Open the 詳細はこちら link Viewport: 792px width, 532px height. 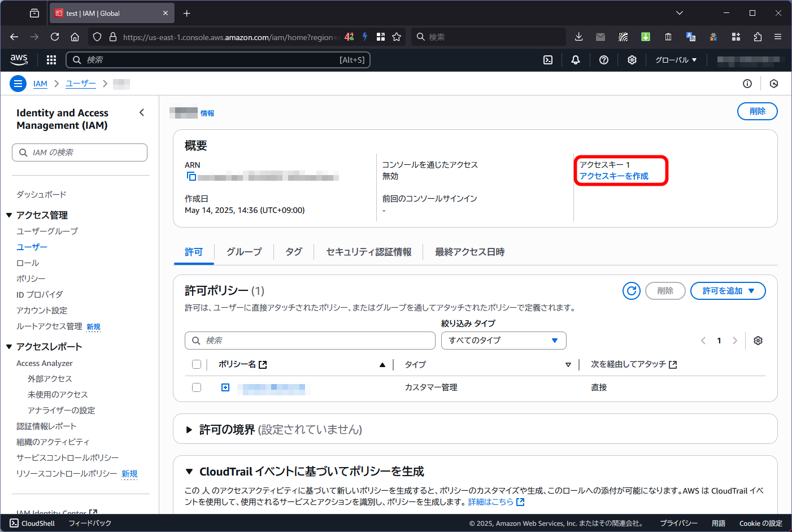[x=496, y=502]
